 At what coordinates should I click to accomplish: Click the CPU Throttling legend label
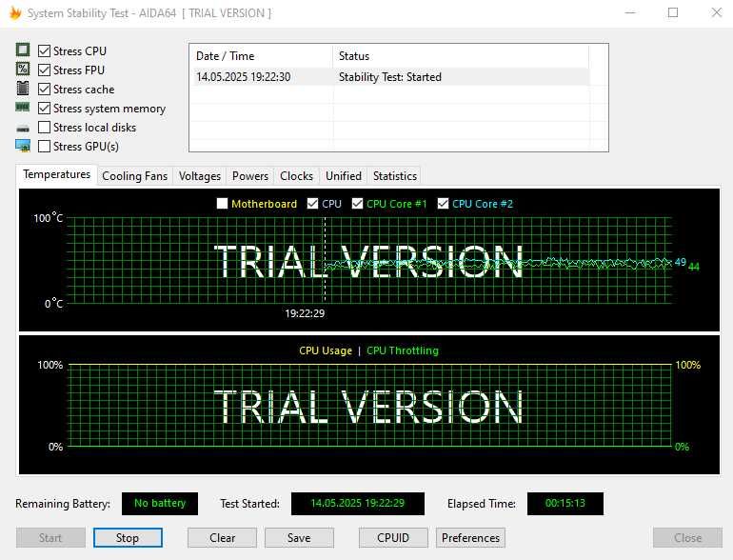403,350
